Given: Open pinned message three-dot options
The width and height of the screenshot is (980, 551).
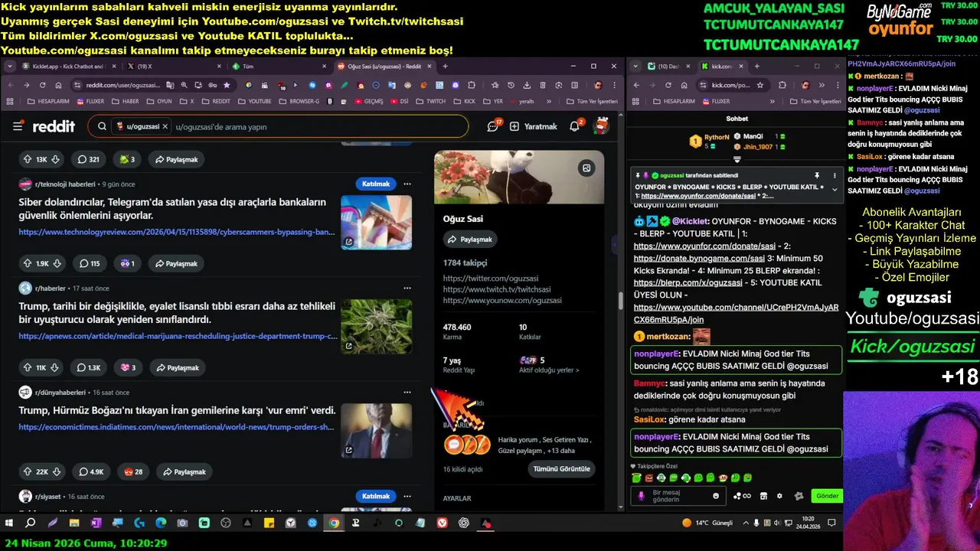Looking at the screenshot, I should (835, 175).
